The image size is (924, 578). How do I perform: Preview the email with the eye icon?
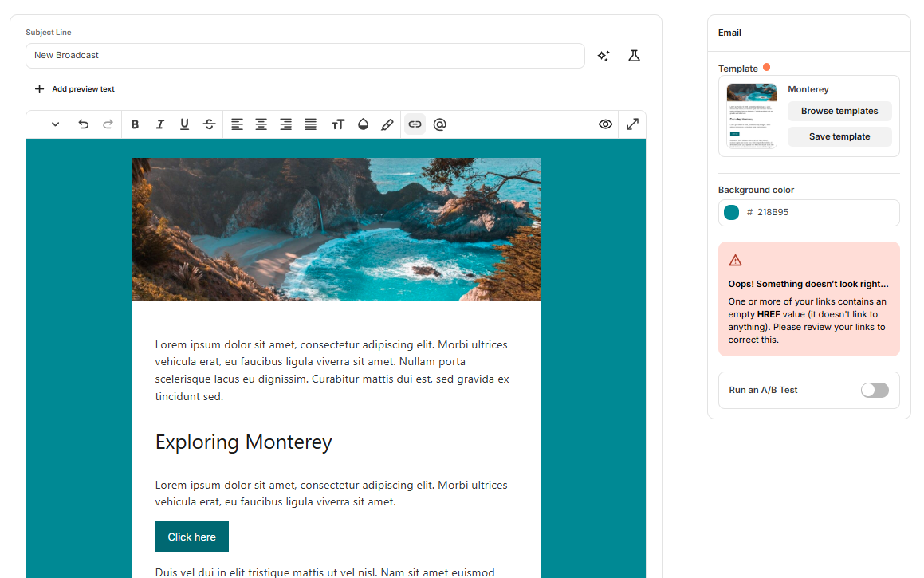click(605, 124)
